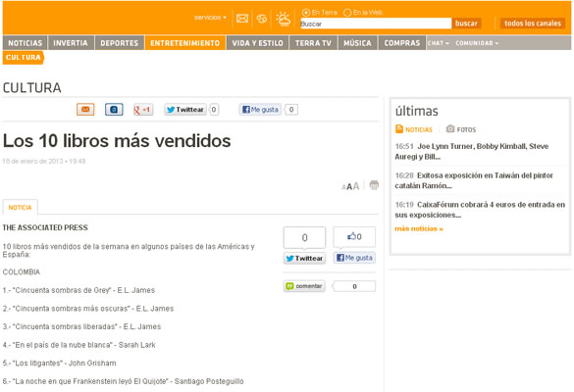Viewport: 574px width, 392px height.
Task: Click the horoscope icon in header
Action: click(x=261, y=19)
